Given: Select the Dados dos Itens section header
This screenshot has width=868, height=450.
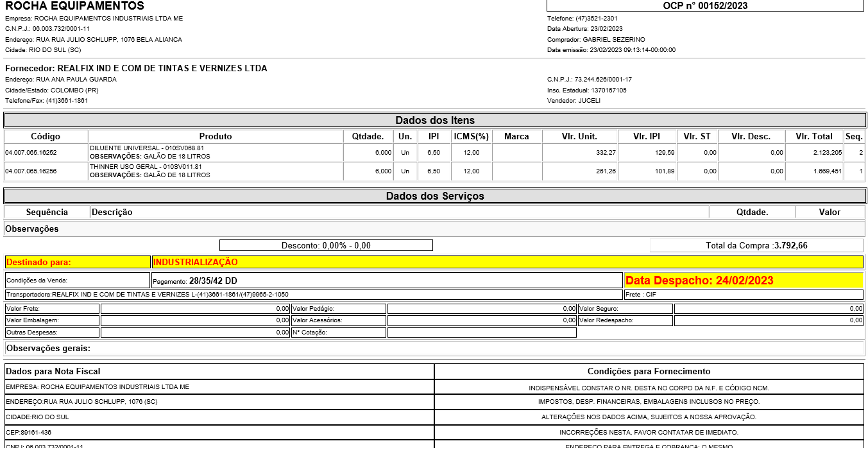Looking at the screenshot, I should (434, 120).
